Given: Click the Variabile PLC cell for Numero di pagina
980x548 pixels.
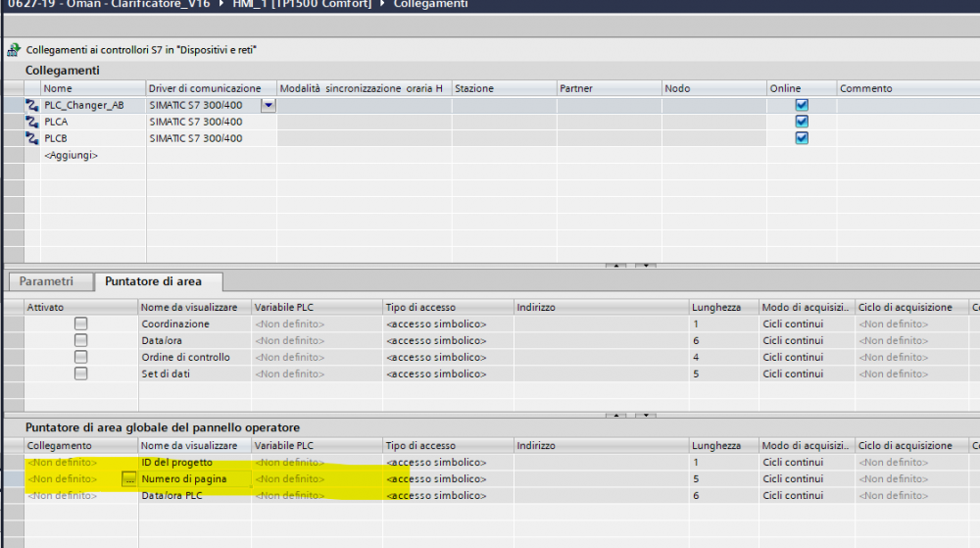Looking at the screenshot, I should (317, 479).
